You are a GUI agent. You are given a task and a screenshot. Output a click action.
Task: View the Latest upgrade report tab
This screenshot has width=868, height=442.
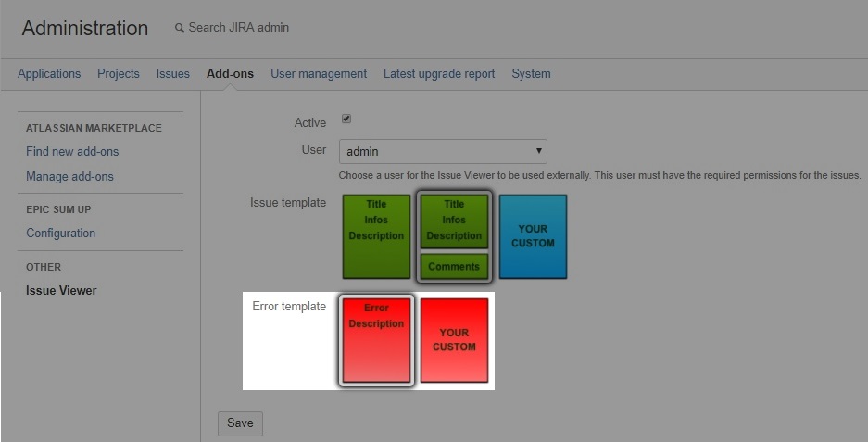[439, 74]
